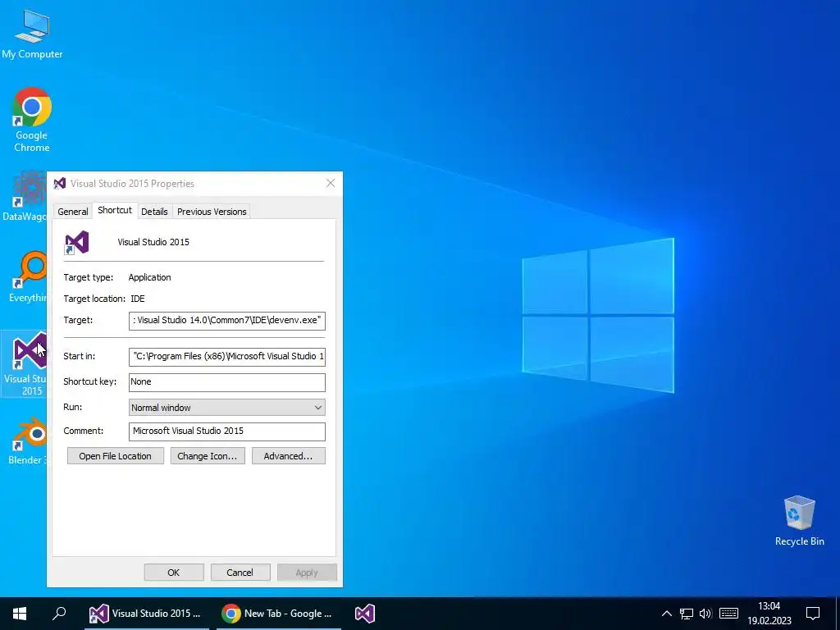This screenshot has height=630, width=840.
Task: Select the DataWagon desktop shortcut
Action: click(x=24, y=195)
